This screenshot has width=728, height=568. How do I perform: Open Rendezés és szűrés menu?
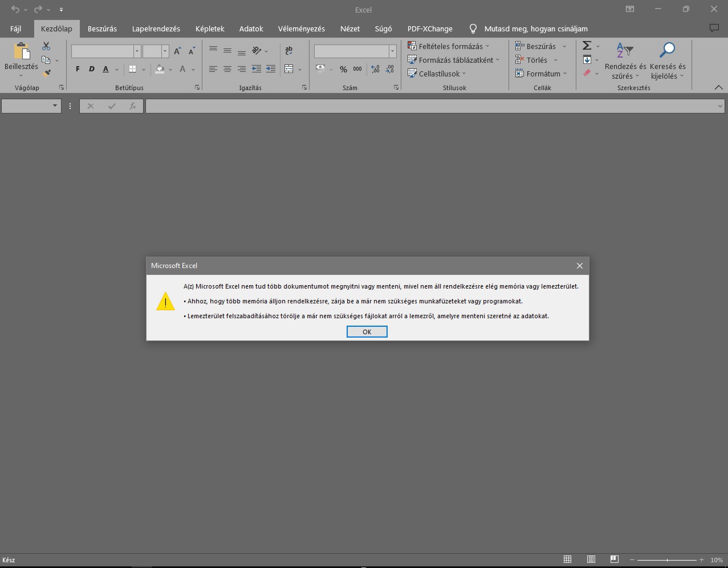click(625, 61)
